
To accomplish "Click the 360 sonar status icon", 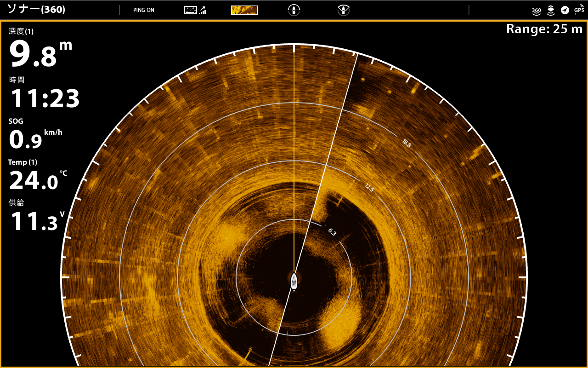I will click(536, 10).
